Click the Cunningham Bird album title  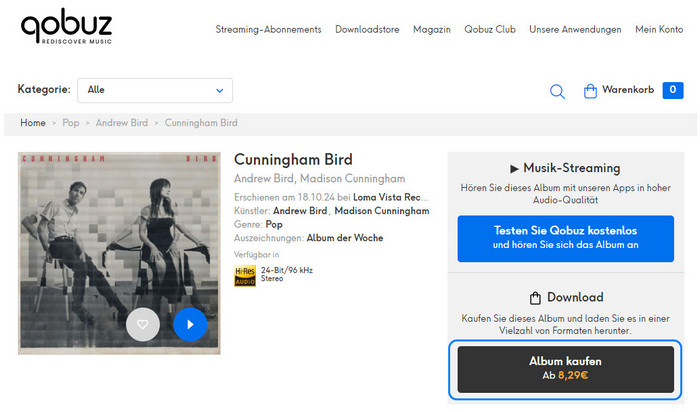tap(293, 159)
